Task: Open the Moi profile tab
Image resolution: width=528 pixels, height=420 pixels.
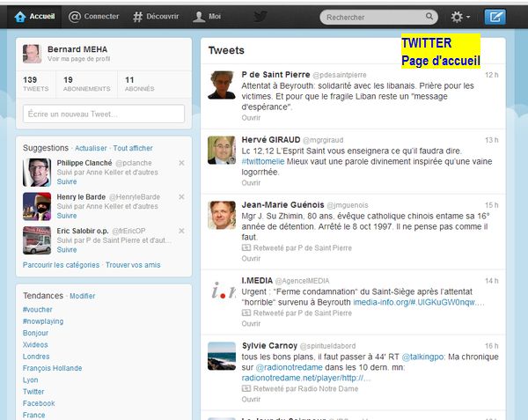Action: click(207, 16)
